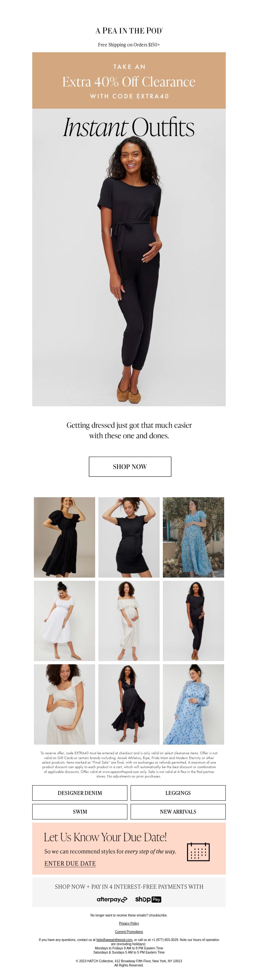Open the Privacy Policy link
This screenshot has width=258, height=980.
point(129,923)
